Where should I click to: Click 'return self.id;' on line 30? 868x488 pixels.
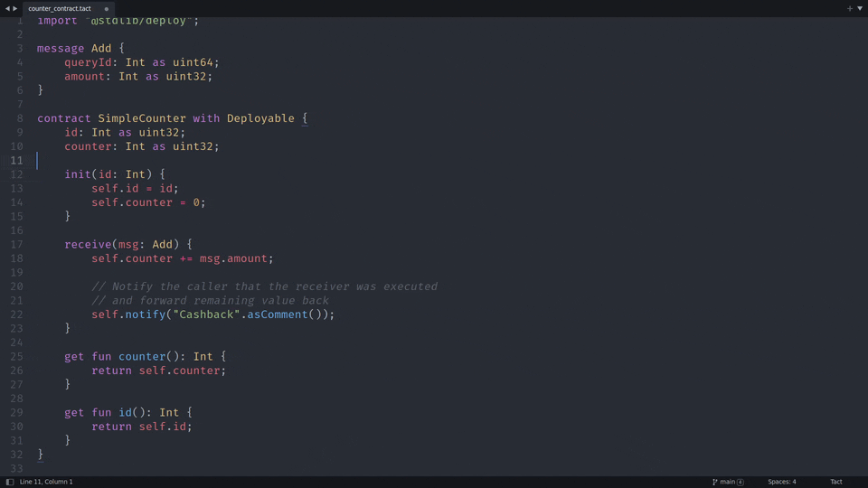tap(142, 427)
